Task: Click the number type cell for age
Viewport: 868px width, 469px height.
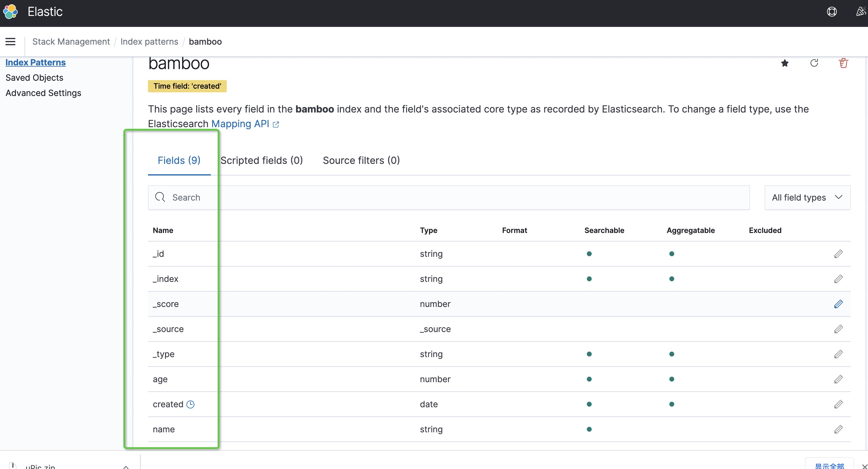Action: coord(435,379)
